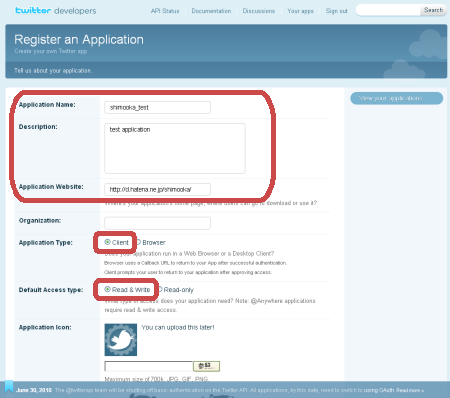The width and height of the screenshot is (450, 398).
Task: Choose Read-only access radio
Action: pyautogui.click(x=160, y=289)
